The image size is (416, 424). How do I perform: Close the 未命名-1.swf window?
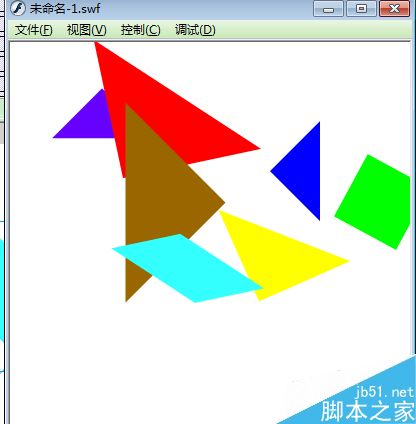[x=395, y=9]
